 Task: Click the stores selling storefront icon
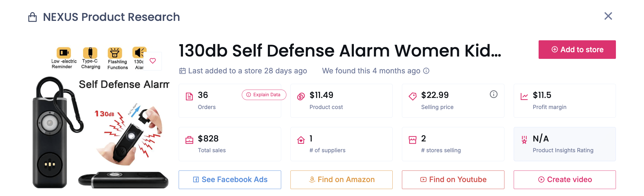pos(412,140)
